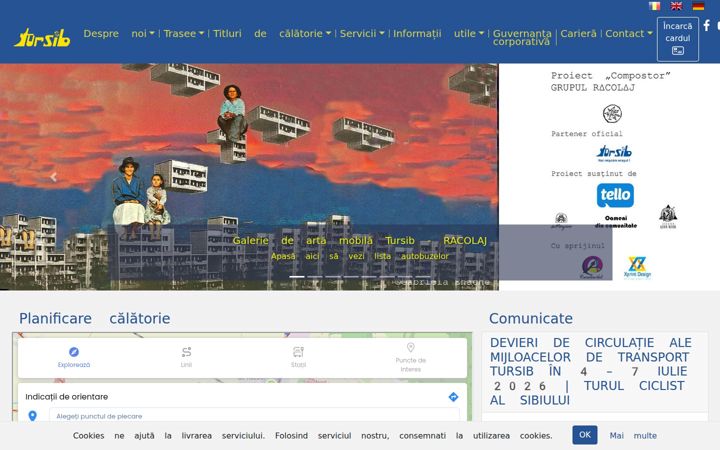Expand the Despre noi dropdown
Image resolution: width=720 pixels, height=450 pixels.
click(x=119, y=34)
